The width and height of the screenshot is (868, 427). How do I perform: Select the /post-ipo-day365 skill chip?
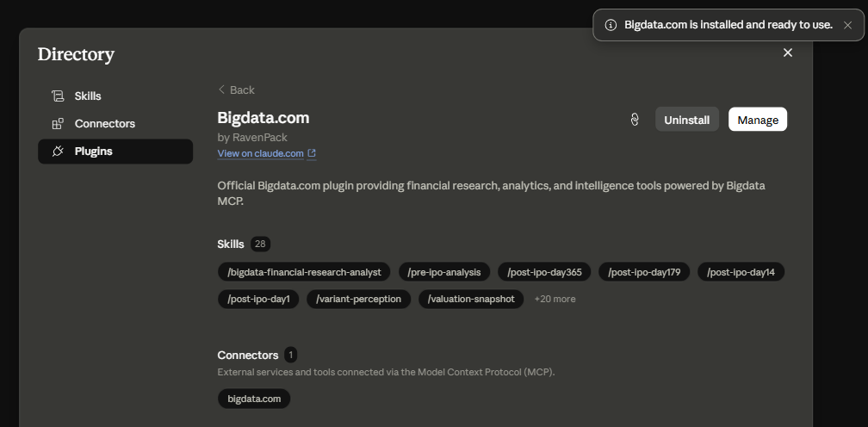544,272
